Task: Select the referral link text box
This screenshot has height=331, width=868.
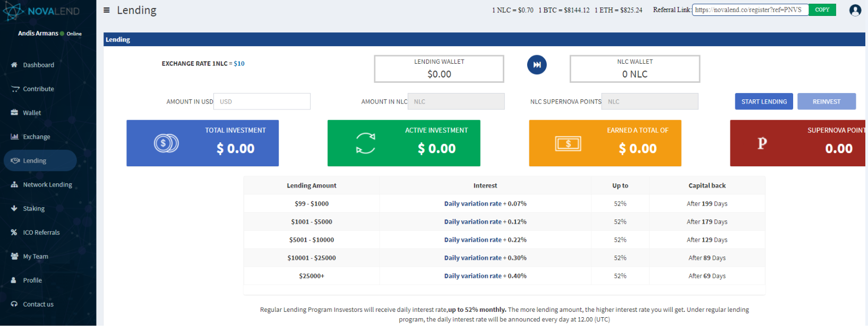Action: (x=750, y=10)
